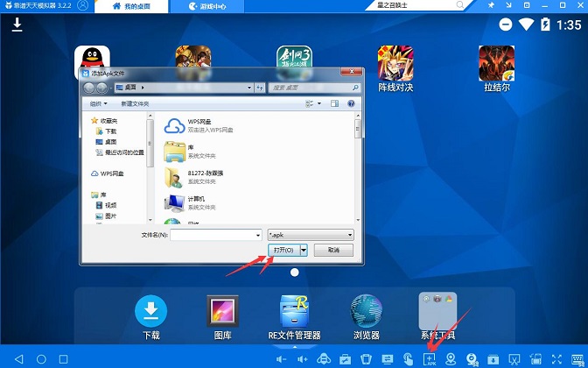The image size is (588, 368).
Task: Expand the 打开 button dropdown arrow
Action: (304, 250)
